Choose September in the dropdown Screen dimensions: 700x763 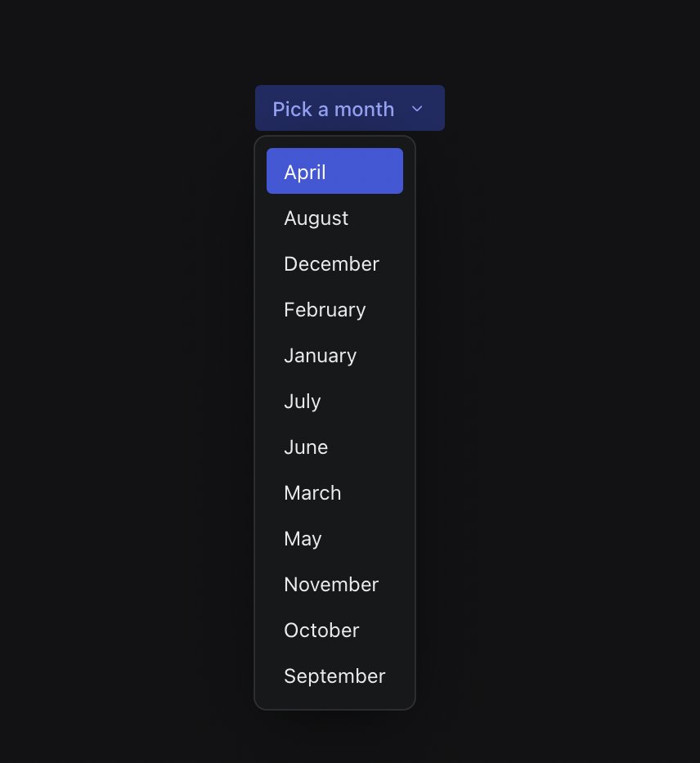tap(334, 675)
